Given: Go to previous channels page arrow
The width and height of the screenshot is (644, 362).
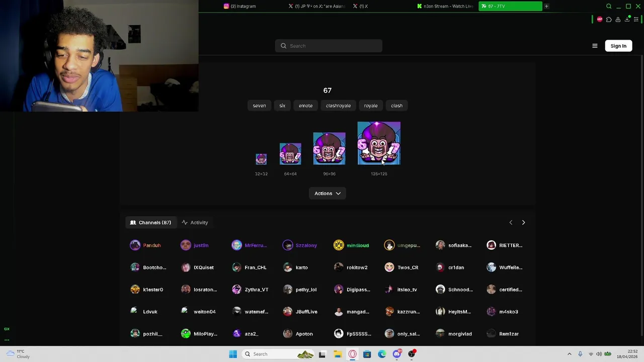Looking at the screenshot, I should 511,222.
